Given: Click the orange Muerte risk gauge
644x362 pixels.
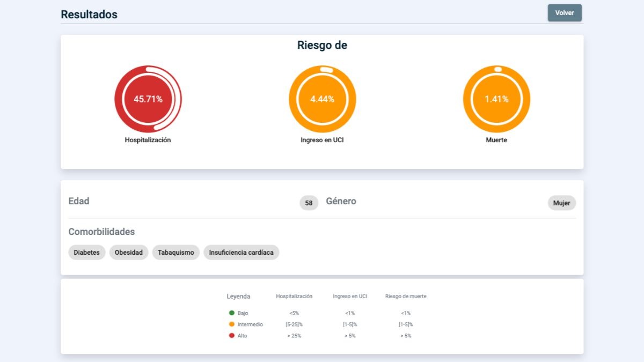Looking at the screenshot, I should [x=496, y=99].
